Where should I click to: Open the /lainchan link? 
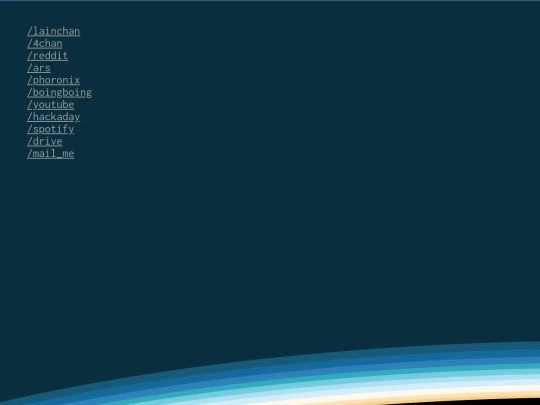pyautogui.click(x=53, y=31)
